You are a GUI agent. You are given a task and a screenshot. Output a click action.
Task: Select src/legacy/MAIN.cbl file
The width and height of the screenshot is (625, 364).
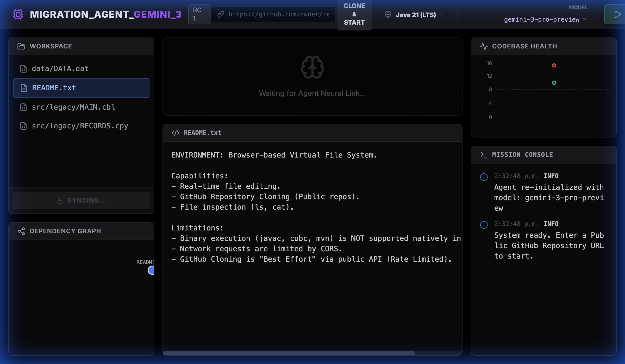click(73, 107)
